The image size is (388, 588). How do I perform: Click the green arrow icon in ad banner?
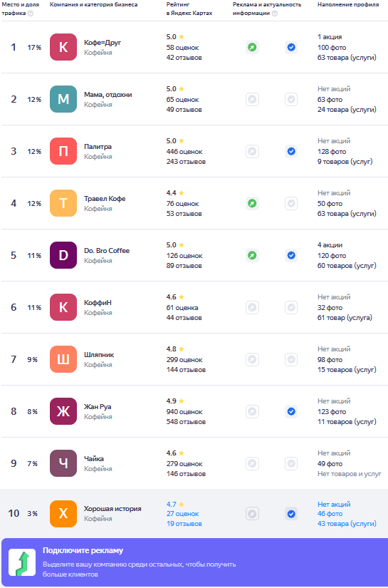(x=22, y=562)
